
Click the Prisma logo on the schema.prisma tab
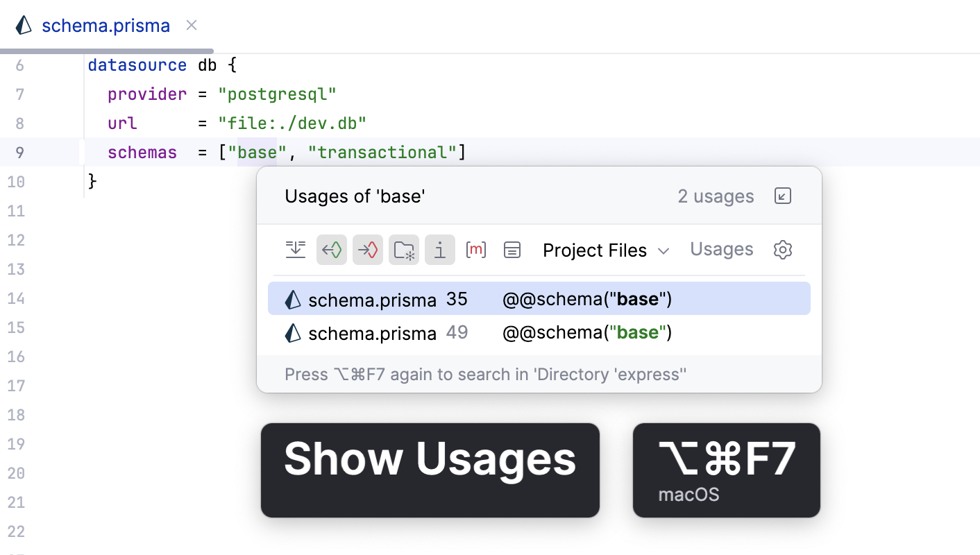(x=24, y=25)
